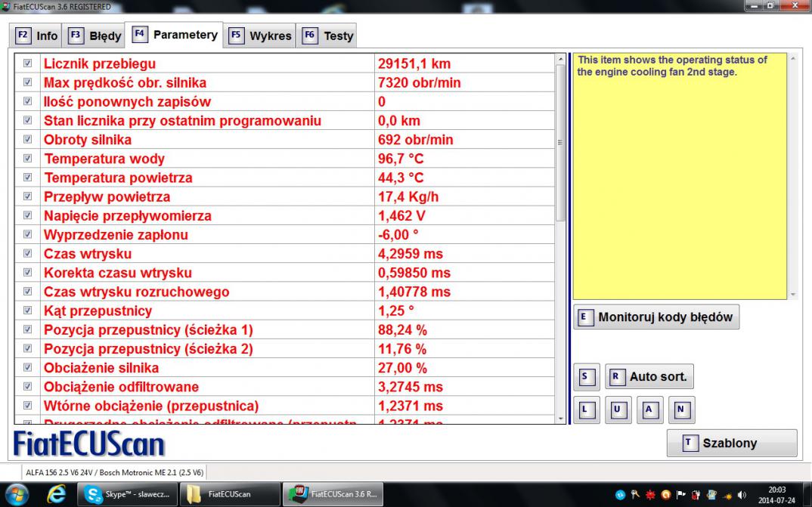The image size is (812, 507).
Task: Click the 88,24 % value cell
Action: (x=464, y=330)
